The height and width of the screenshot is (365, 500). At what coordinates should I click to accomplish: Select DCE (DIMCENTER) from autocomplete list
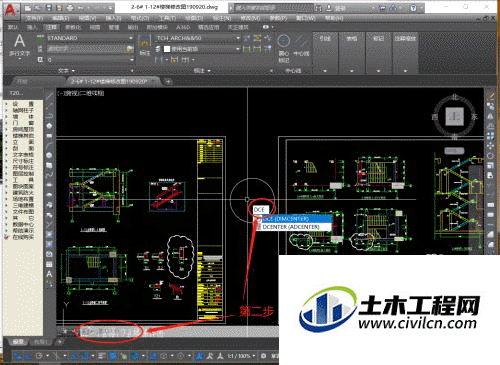295,219
